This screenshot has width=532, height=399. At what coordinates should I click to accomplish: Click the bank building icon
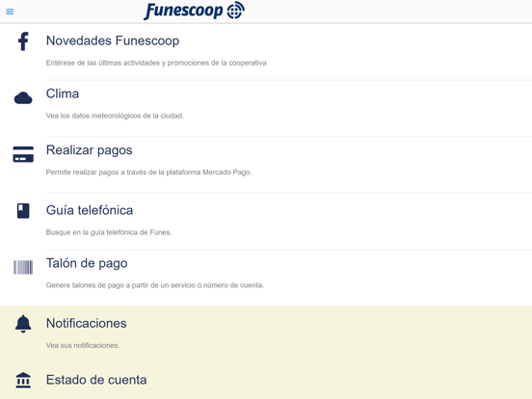tap(23, 380)
